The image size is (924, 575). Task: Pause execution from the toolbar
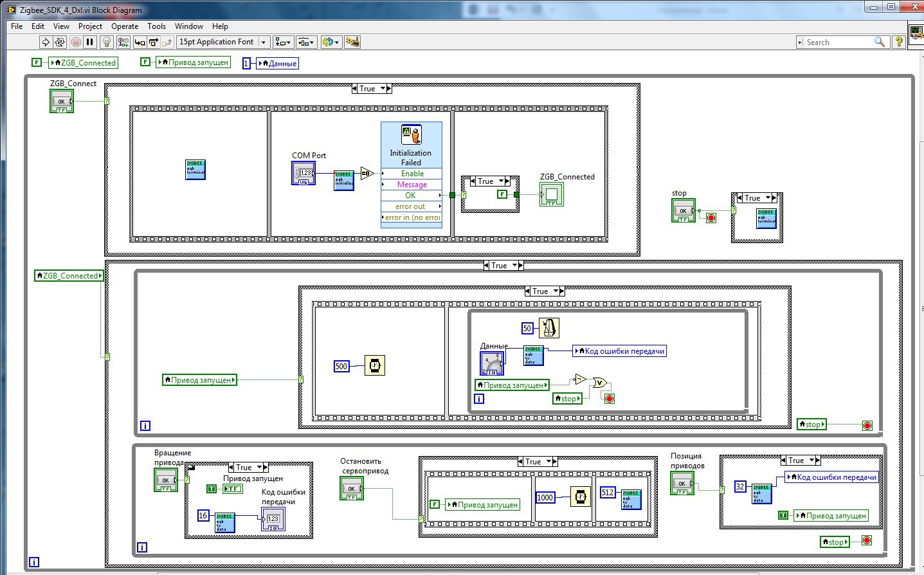point(90,42)
